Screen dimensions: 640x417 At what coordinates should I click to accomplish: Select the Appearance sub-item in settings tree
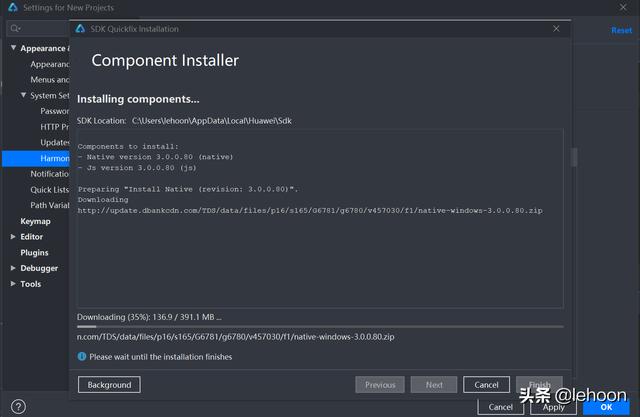[49, 64]
